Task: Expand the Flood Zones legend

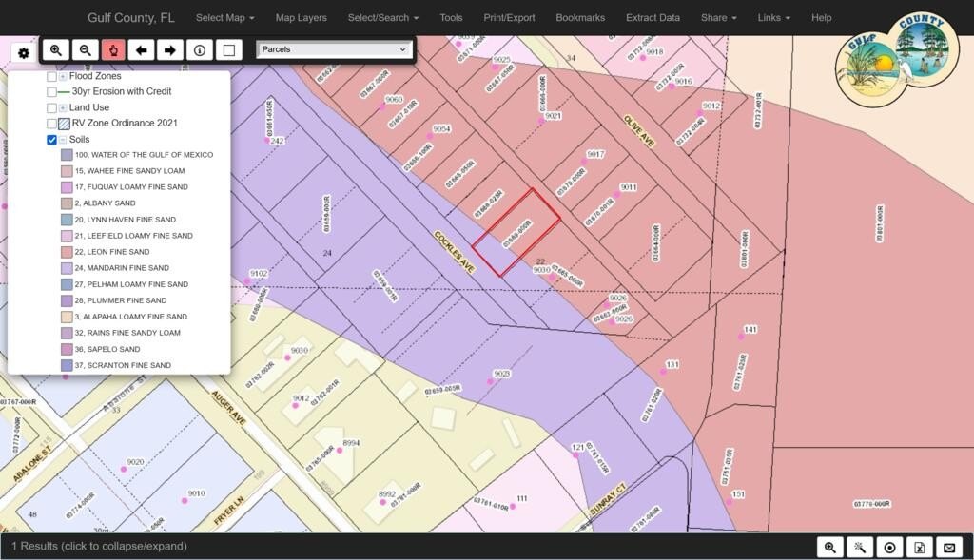Action: [x=63, y=76]
